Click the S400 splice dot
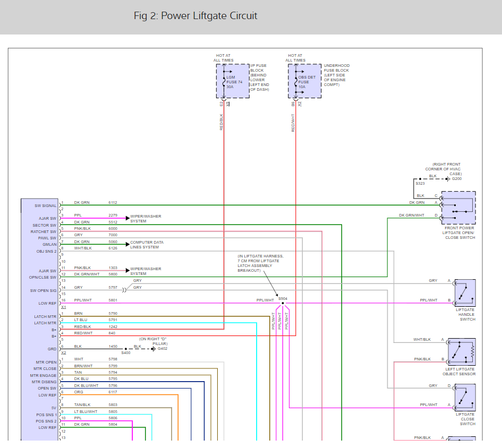 (125, 349)
